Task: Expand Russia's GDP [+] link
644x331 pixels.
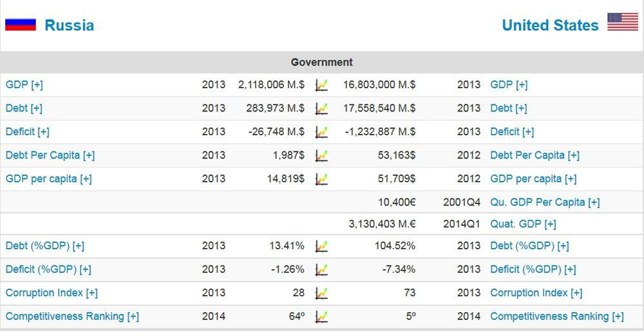Action: 24,85
